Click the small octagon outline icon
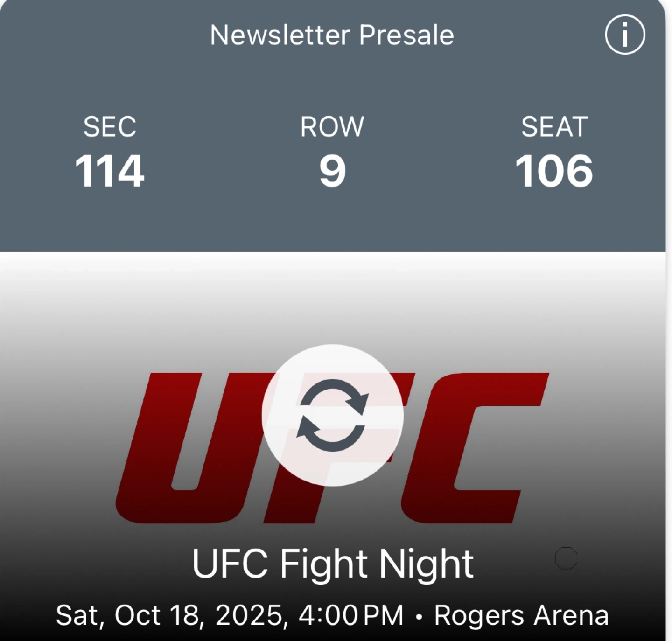Viewport: 672px width, 641px height. pos(566,558)
